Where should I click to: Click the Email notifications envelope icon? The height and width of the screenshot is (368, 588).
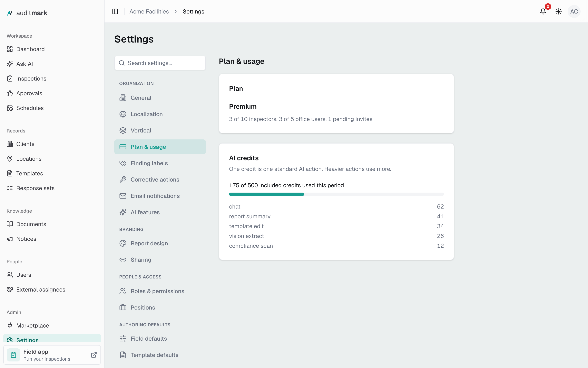click(123, 196)
